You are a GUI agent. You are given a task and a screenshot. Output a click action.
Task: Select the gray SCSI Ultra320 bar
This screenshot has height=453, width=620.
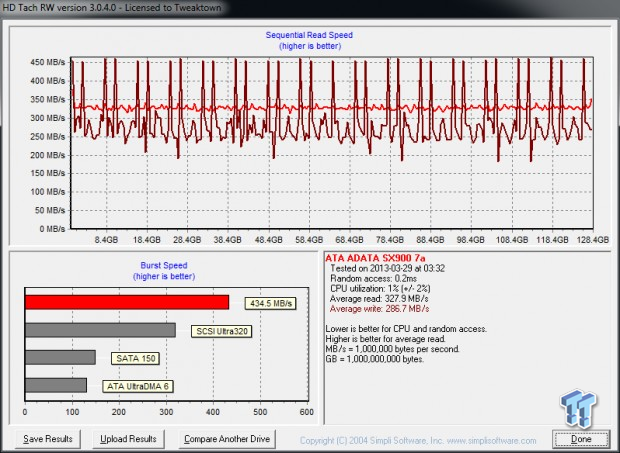(100, 330)
